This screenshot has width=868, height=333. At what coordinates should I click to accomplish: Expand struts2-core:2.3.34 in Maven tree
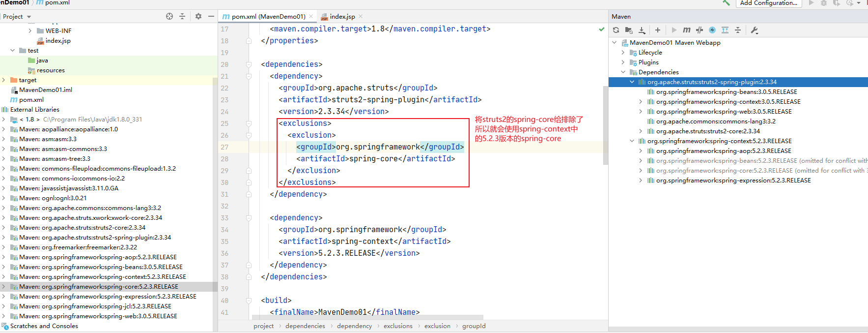[x=641, y=131]
